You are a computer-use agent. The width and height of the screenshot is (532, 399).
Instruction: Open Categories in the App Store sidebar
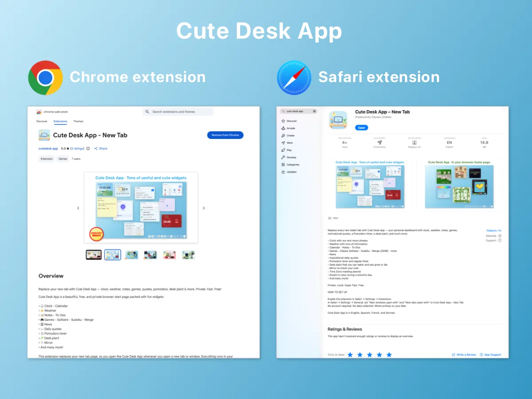290,165
